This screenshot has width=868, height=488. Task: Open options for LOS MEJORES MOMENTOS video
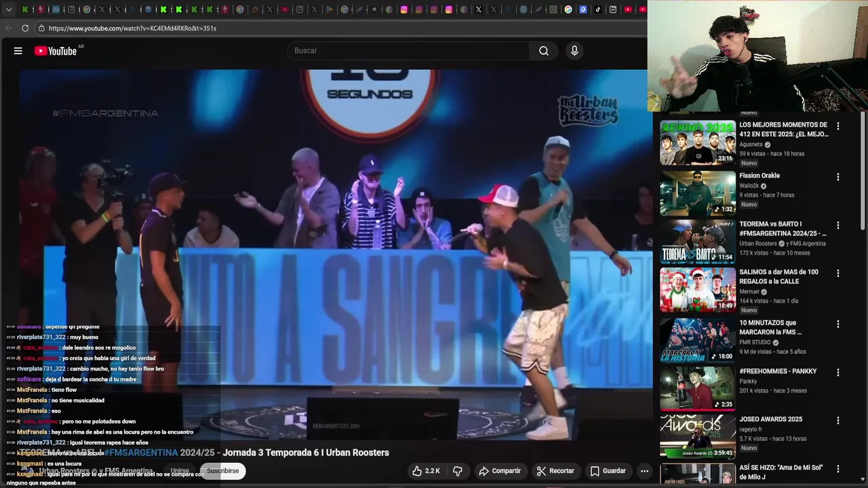[x=838, y=126]
